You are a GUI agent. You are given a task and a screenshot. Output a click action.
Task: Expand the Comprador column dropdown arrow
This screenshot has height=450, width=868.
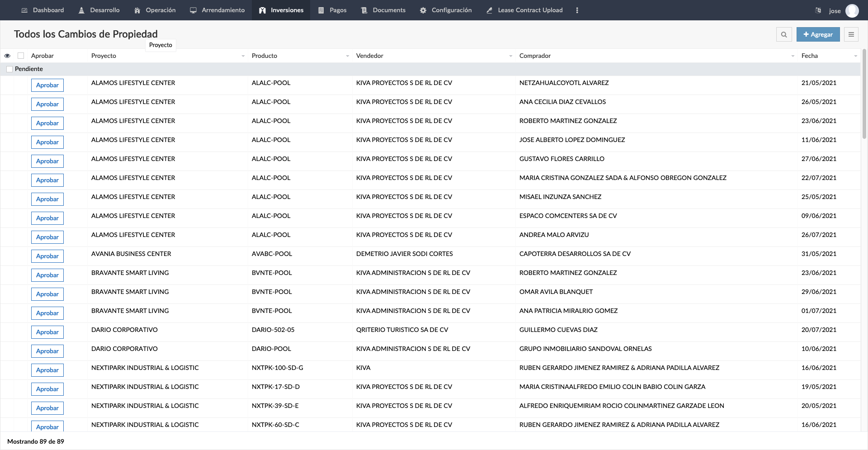pos(793,56)
